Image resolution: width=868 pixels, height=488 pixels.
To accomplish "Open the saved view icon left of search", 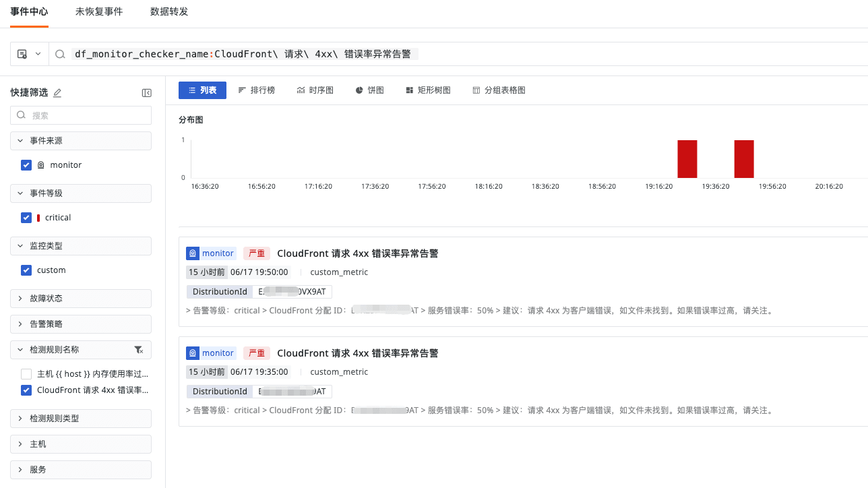I will (x=22, y=54).
